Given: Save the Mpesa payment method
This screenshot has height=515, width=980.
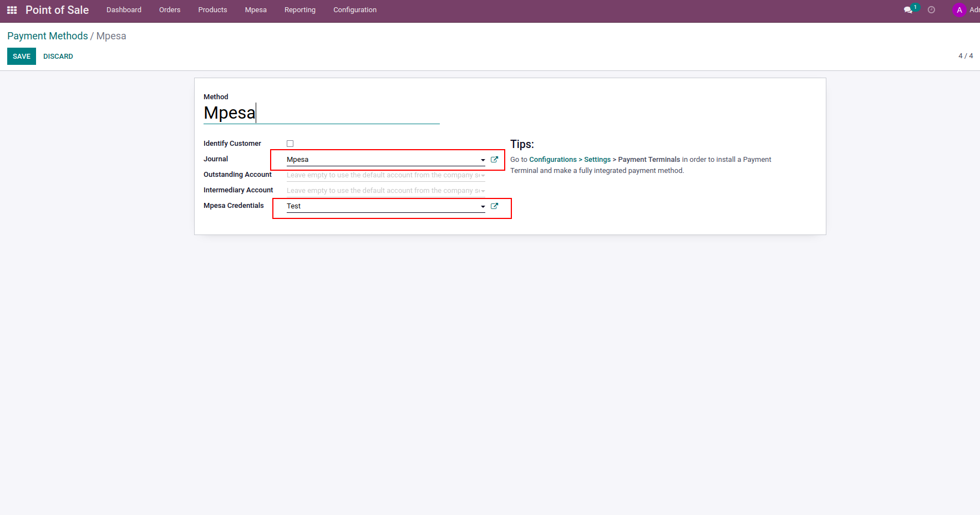Looking at the screenshot, I should 21,56.
